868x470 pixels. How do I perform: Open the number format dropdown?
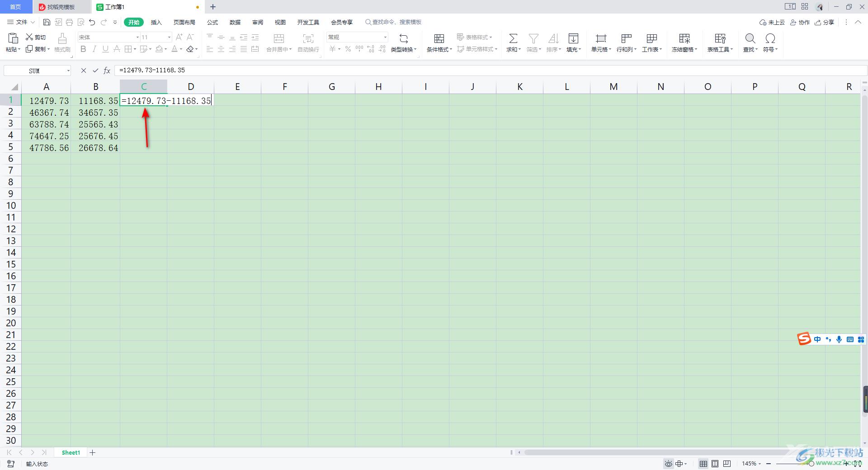tap(385, 37)
